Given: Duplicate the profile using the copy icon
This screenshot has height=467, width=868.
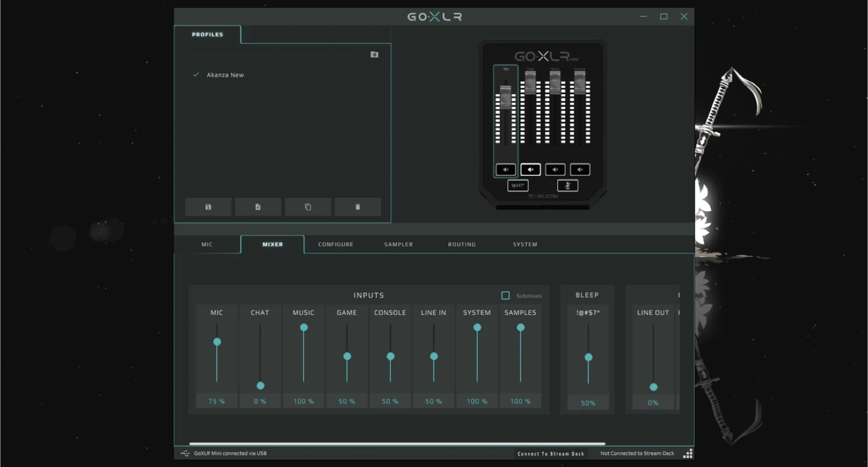Looking at the screenshot, I should pos(308,207).
